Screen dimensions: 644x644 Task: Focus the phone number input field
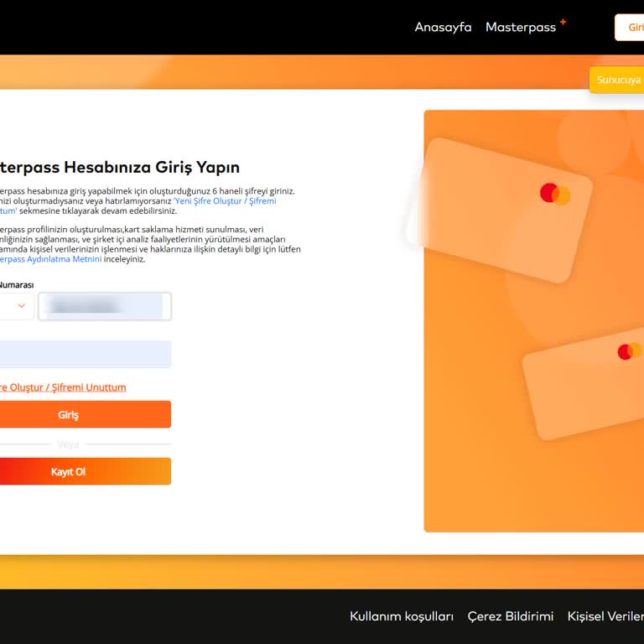pyautogui.click(x=105, y=306)
